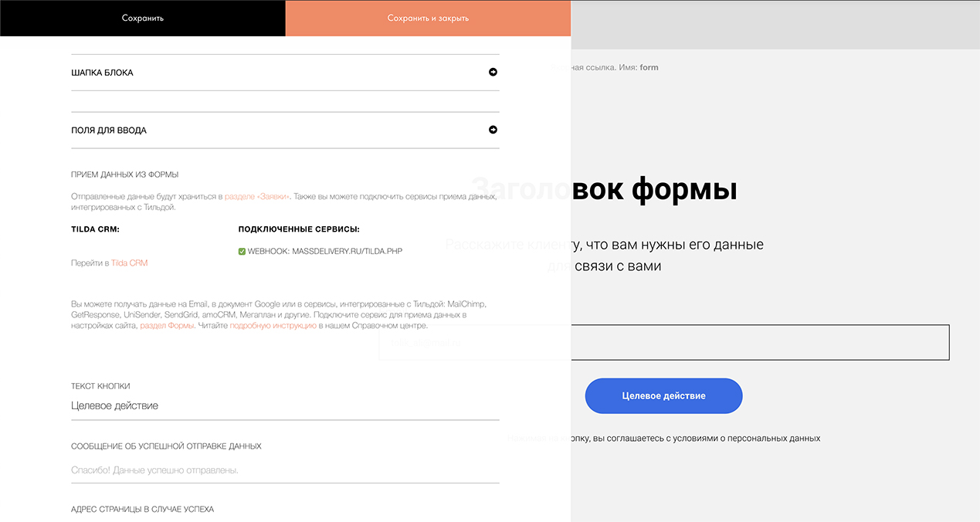This screenshot has height=522, width=980.
Task: Expand the ШАПКА БЛОКА section title
Action: (102, 73)
